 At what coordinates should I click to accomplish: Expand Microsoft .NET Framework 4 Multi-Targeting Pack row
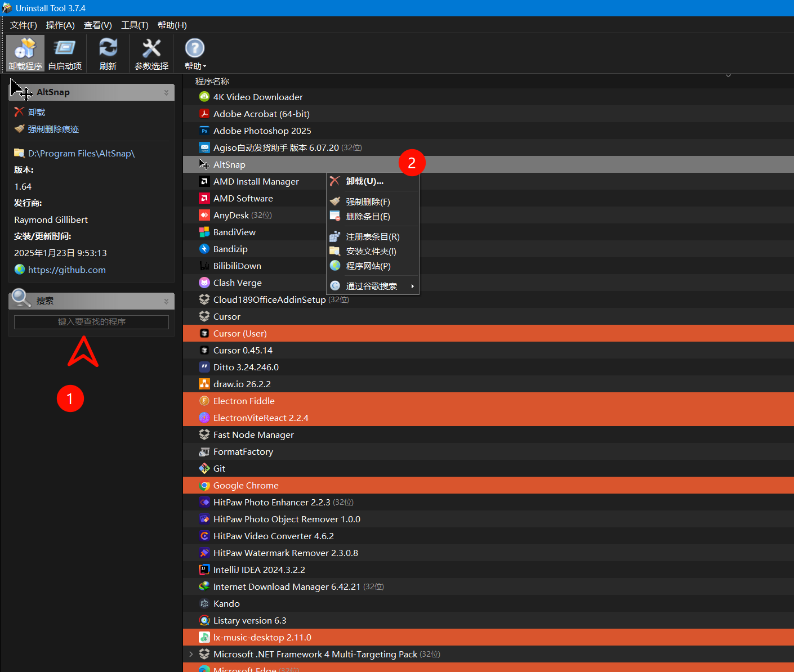[191, 654]
